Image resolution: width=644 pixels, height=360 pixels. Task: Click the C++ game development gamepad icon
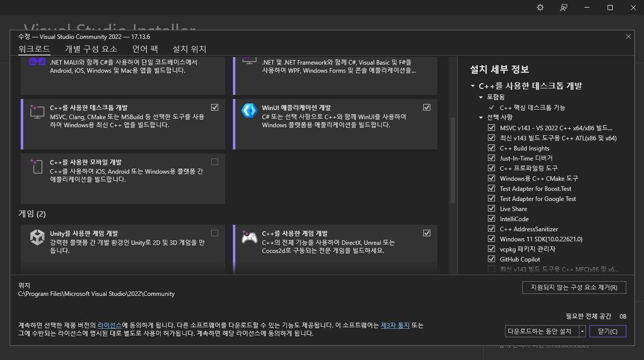250,236
